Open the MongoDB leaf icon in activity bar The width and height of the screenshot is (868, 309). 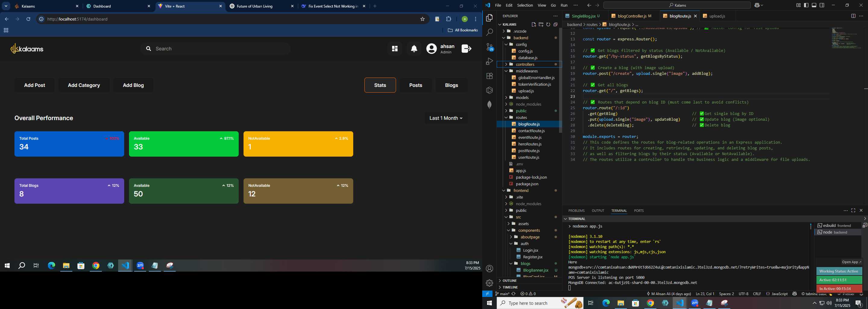489,105
